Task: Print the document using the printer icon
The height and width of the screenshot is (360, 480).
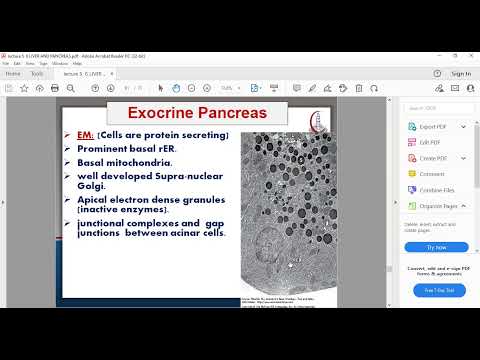Action: 55,88
